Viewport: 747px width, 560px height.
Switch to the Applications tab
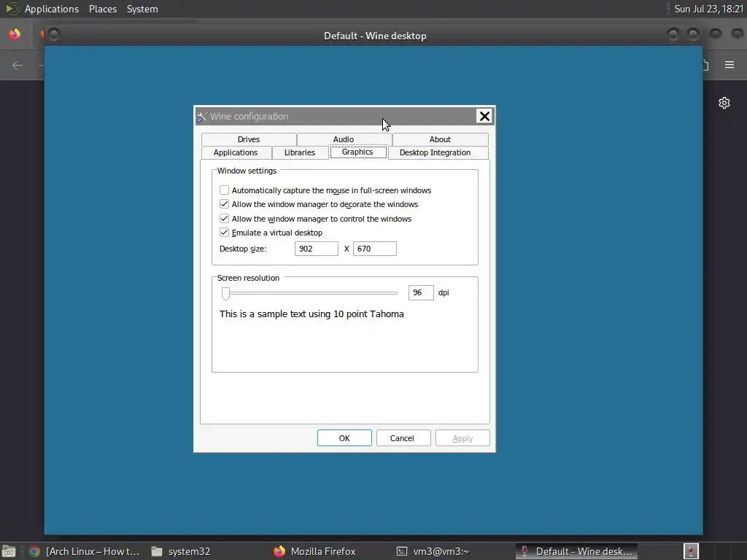tap(236, 152)
